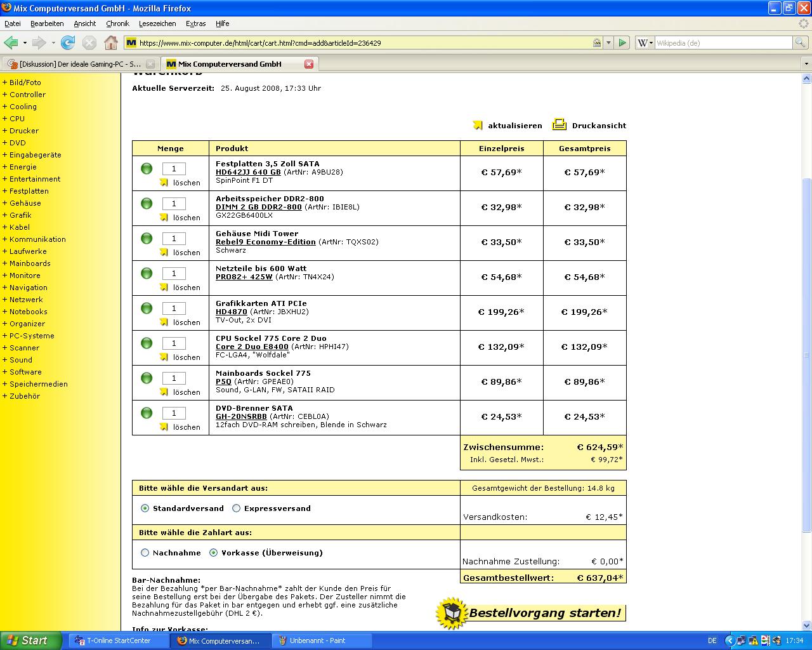Screen dimensions: 812x650
Task: Open the back history dropdown arrow
Action: point(25,43)
